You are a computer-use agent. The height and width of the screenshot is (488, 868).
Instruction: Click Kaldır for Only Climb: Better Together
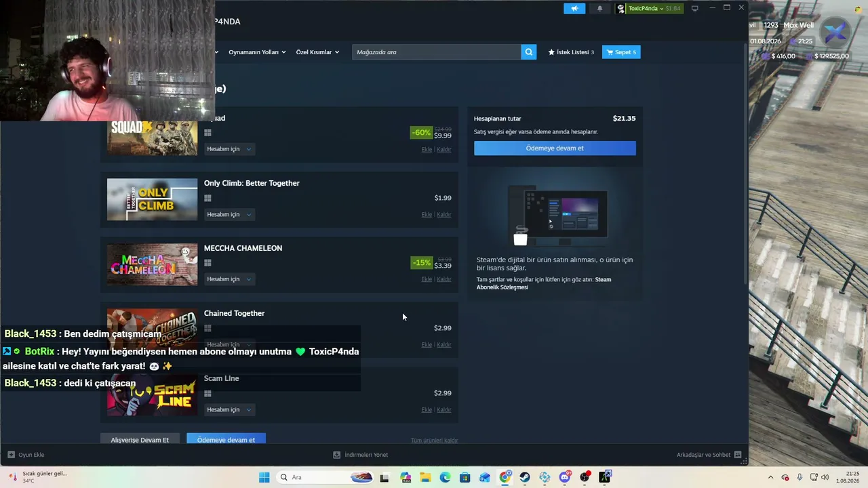(x=444, y=214)
